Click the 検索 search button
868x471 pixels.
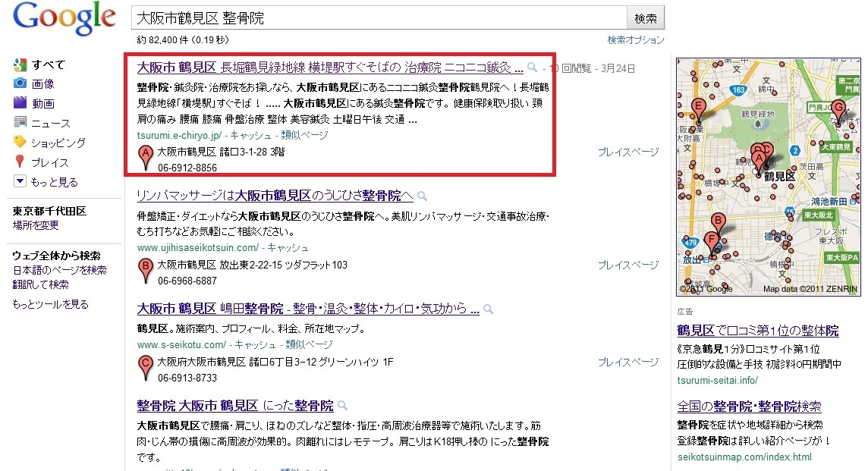click(x=646, y=18)
